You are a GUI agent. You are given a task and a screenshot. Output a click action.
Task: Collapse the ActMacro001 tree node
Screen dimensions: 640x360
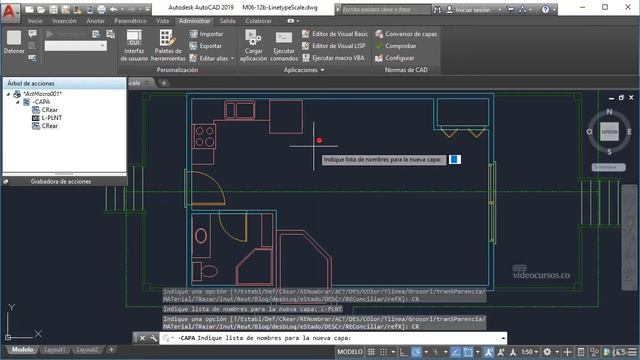(x=8, y=94)
